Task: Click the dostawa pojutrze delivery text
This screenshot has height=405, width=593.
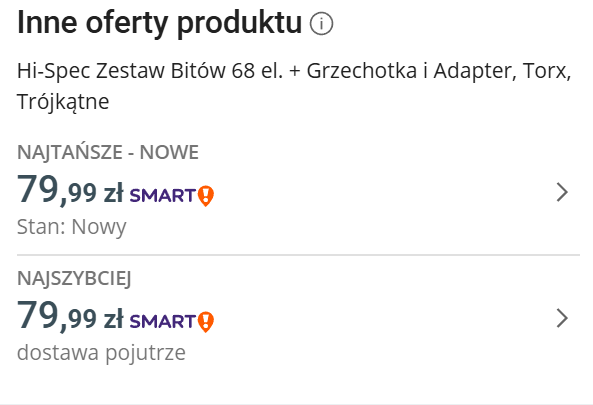Action: coord(101,353)
